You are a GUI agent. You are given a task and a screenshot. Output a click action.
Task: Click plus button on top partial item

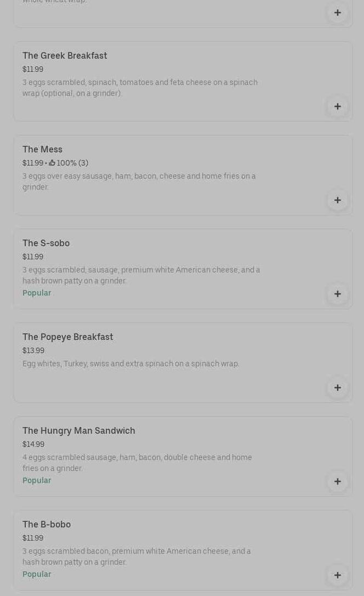click(x=337, y=13)
